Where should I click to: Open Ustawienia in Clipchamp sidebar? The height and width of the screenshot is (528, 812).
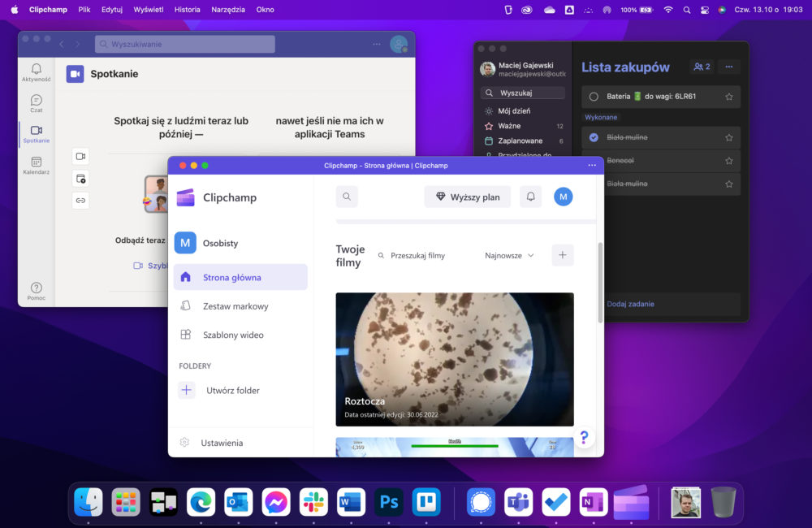(212, 443)
